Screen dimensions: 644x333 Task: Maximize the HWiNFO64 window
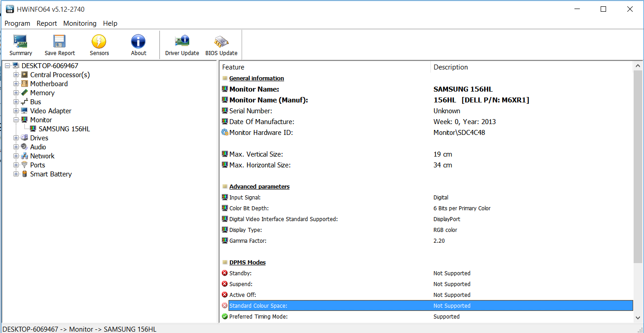click(603, 9)
